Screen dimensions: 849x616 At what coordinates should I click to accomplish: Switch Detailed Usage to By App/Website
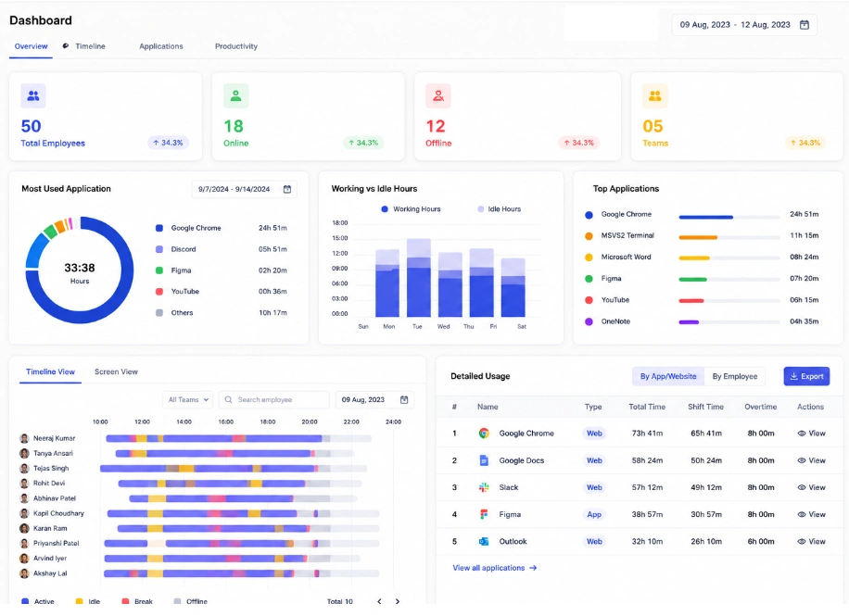click(x=668, y=376)
